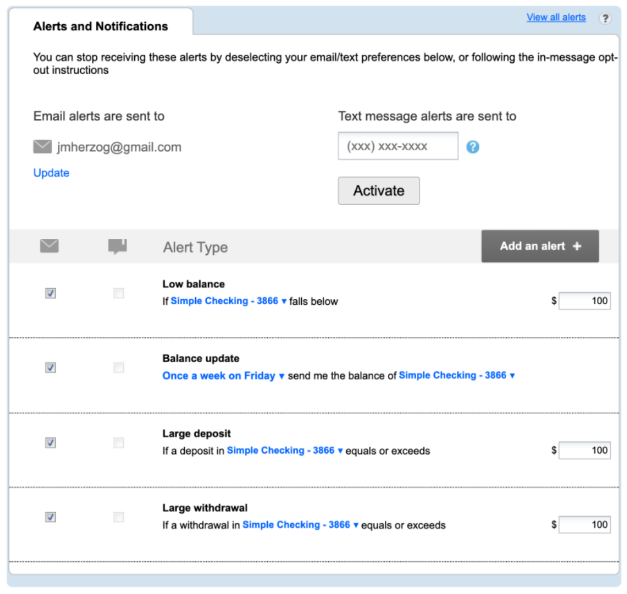
Task: Click the text message phone number field
Action: pos(398,146)
